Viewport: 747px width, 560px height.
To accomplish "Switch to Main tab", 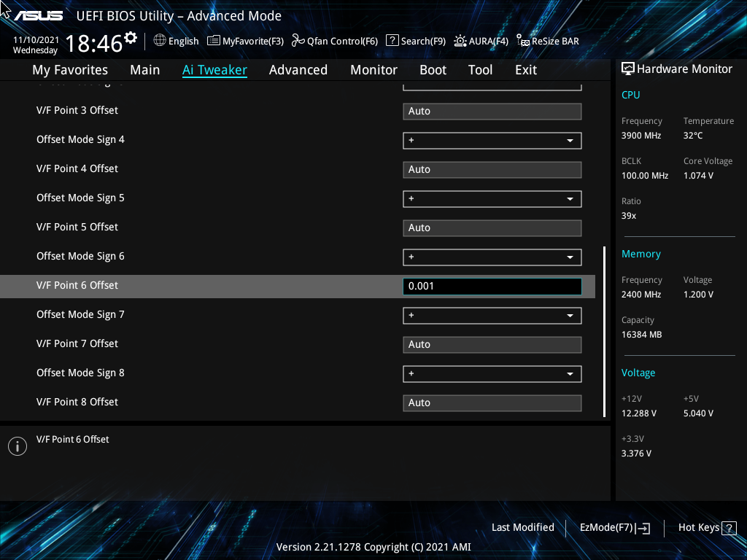I will coord(145,70).
